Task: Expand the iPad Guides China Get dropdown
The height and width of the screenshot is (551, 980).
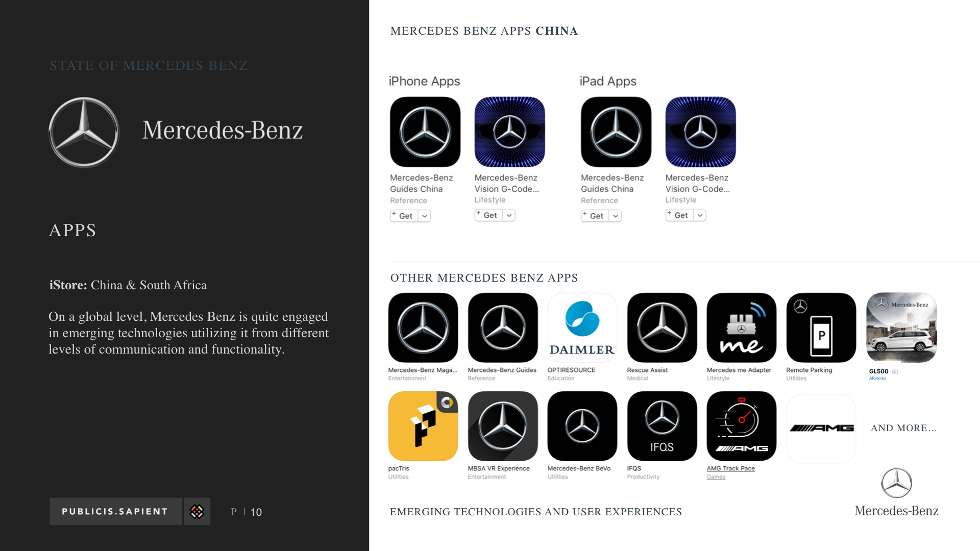Action: click(616, 216)
